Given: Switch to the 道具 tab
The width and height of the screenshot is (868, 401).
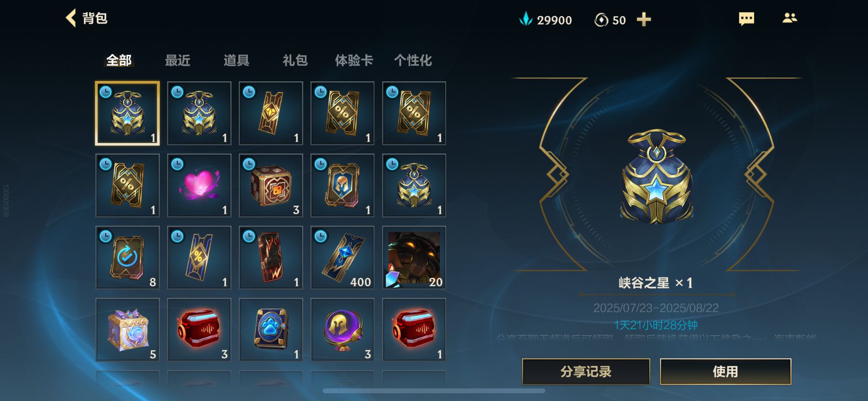Looking at the screenshot, I should (x=236, y=61).
